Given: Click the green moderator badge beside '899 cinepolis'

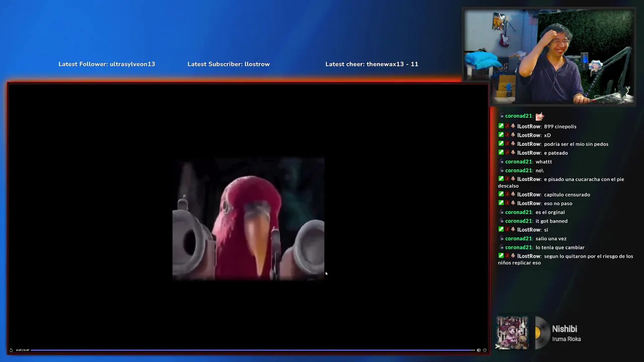Looking at the screenshot, I should [501, 126].
